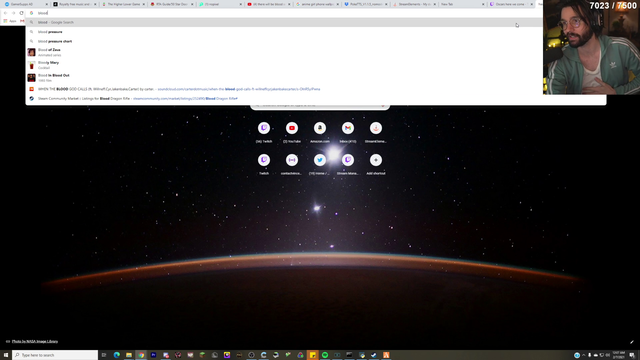Switch to the StreamElements tab
The height and width of the screenshot is (360, 640).
click(414, 4)
